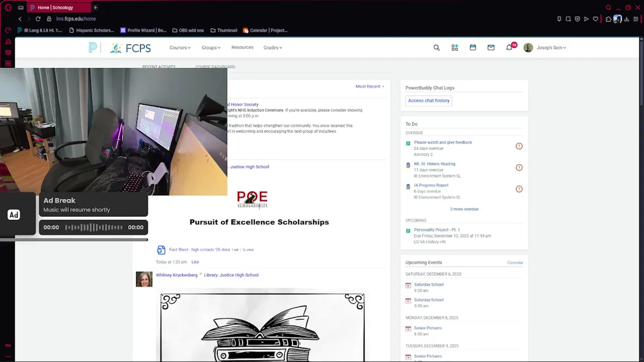Open the extensions cube icon

608,19
